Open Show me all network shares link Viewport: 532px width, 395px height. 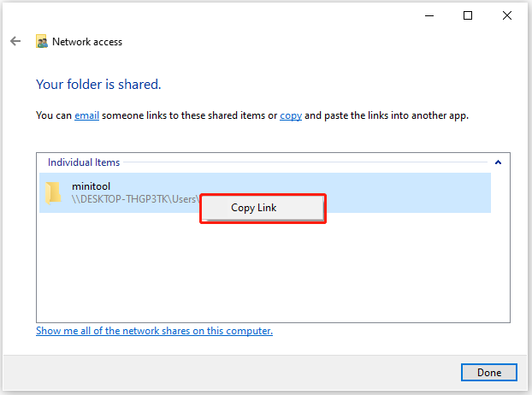pyautogui.click(x=154, y=331)
